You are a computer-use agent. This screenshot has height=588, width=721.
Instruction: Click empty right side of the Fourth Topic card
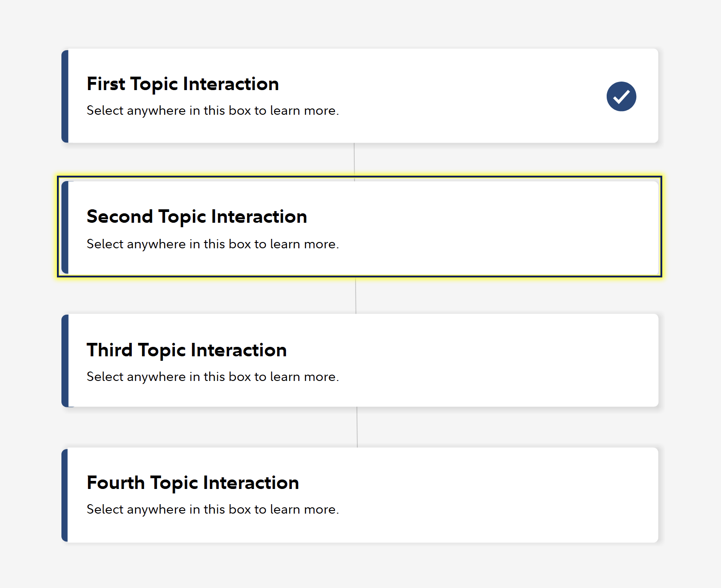538,495
